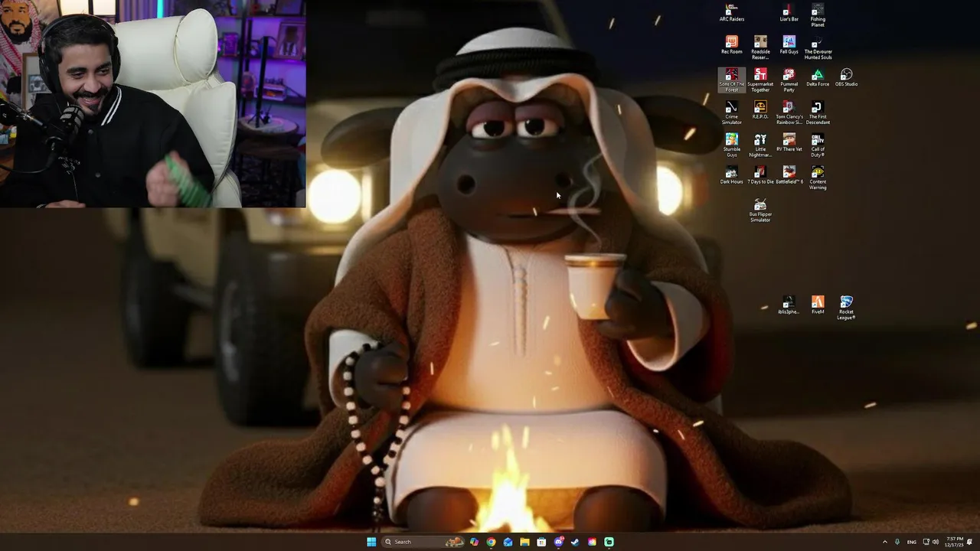Select the Stumble Guys desktop icon
This screenshot has height=551, width=980.
tap(731, 145)
